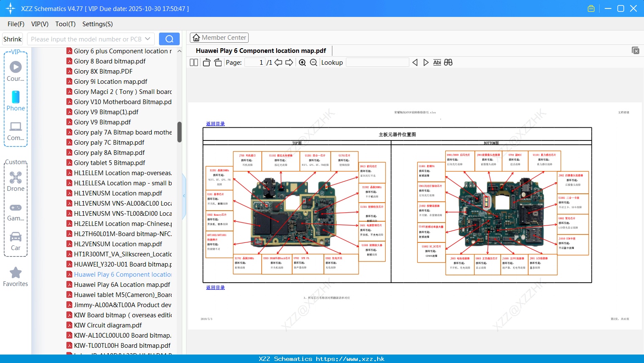Screen dimensions: 644x363
Task: Click the www.xzz.hk status bar link
Action: pyautogui.click(x=350, y=359)
